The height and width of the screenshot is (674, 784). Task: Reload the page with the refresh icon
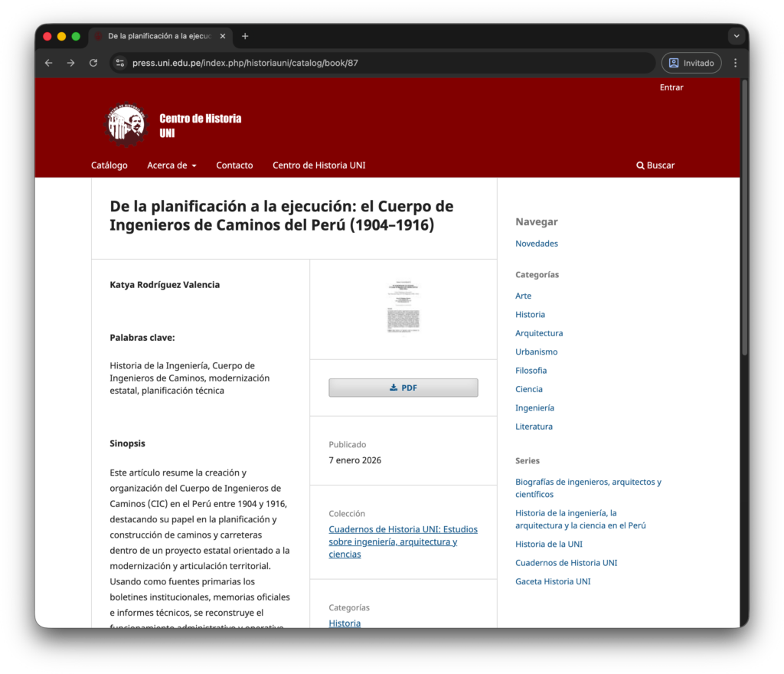93,63
